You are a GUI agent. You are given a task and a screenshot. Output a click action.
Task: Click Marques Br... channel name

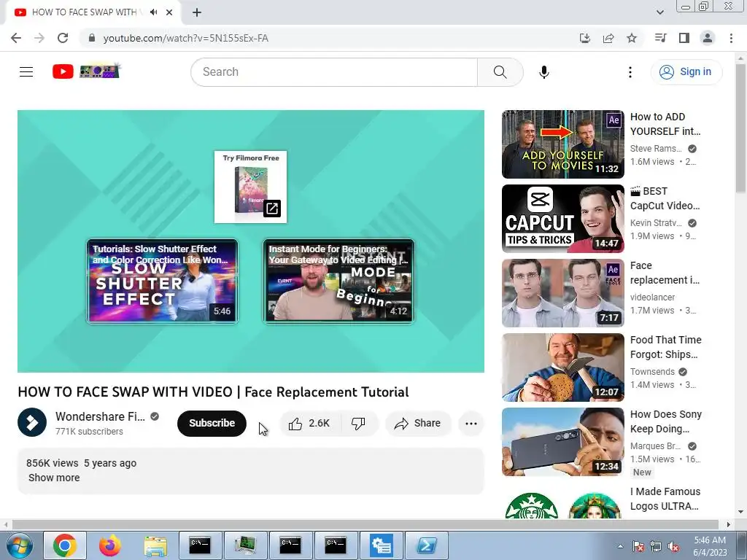coord(655,446)
